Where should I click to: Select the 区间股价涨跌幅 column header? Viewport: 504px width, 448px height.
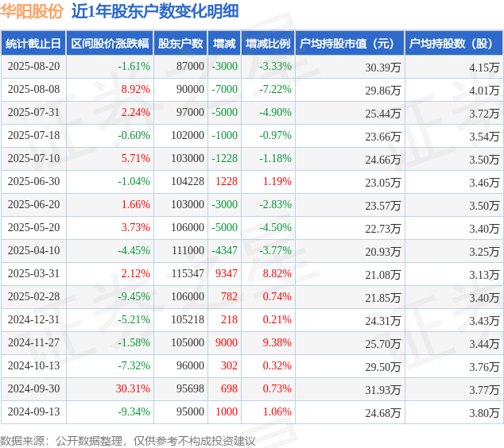110,44
